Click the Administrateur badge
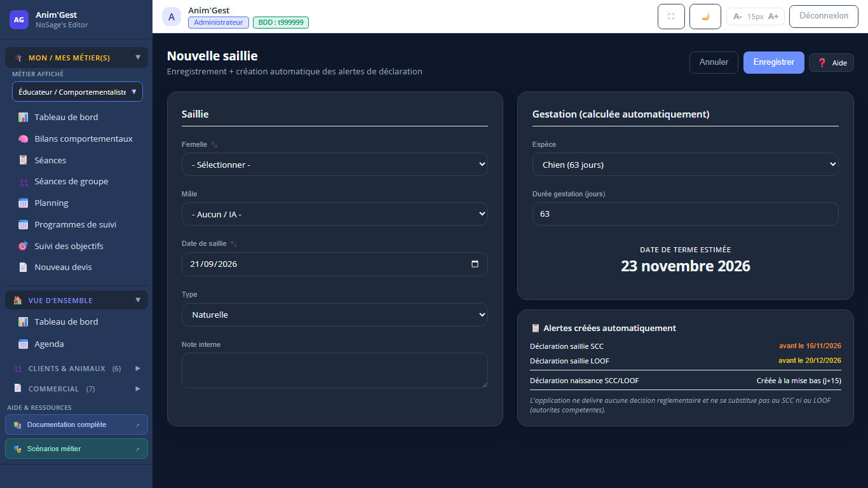 pyautogui.click(x=219, y=22)
